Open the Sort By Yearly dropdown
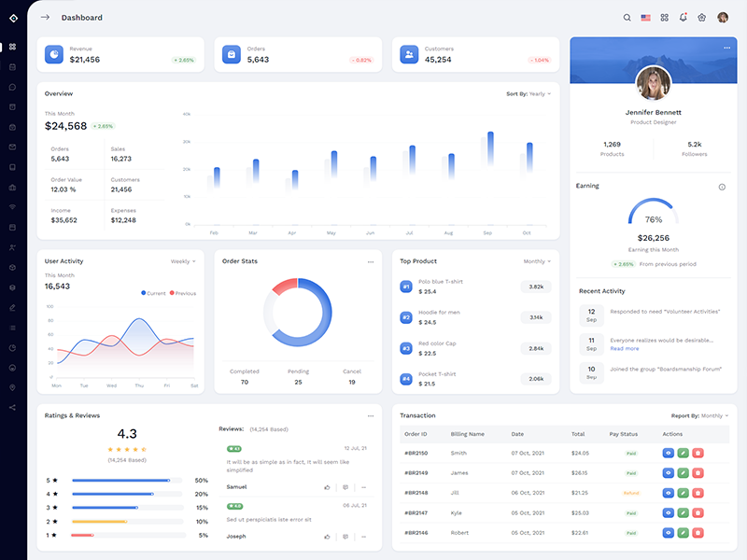 pos(529,94)
